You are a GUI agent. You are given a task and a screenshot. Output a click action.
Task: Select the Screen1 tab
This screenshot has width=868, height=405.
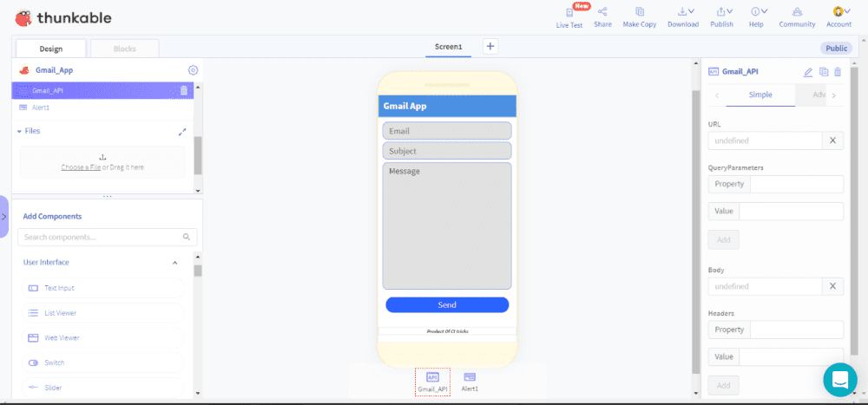click(x=449, y=47)
